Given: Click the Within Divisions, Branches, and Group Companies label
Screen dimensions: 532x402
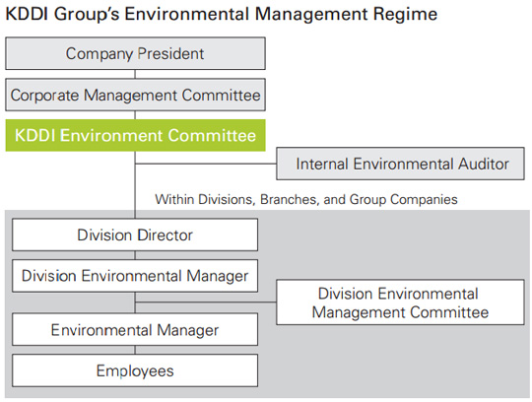Looking at the screenshot, I should (x=306, y=199).
